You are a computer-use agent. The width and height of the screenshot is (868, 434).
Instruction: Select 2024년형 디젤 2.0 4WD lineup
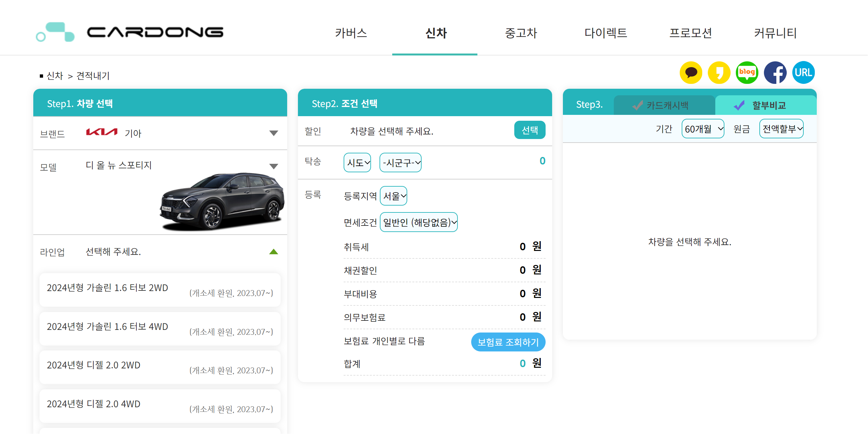click(x=160, y=406)
